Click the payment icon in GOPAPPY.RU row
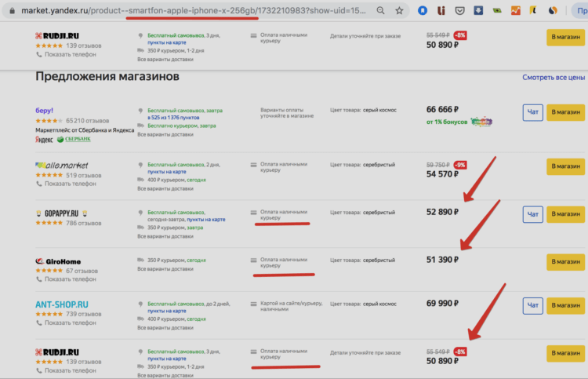Screen dimensions: 588x379 tap(253, 213)
